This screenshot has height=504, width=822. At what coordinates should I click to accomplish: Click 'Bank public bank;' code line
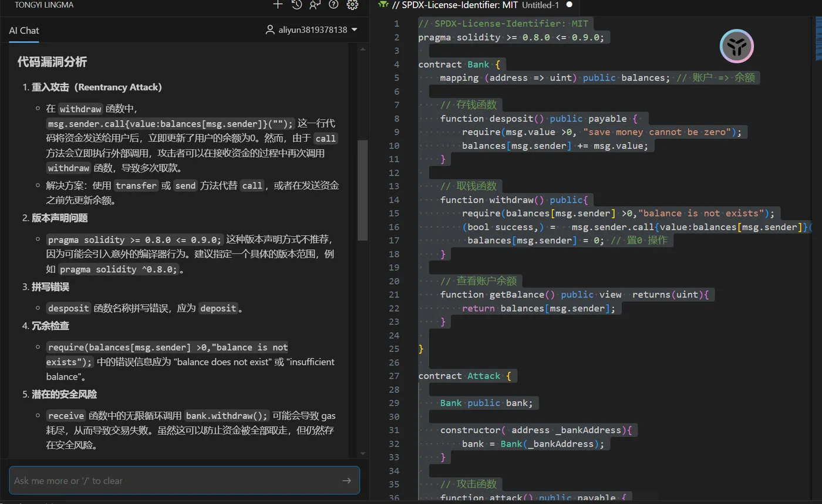[487, 403]
